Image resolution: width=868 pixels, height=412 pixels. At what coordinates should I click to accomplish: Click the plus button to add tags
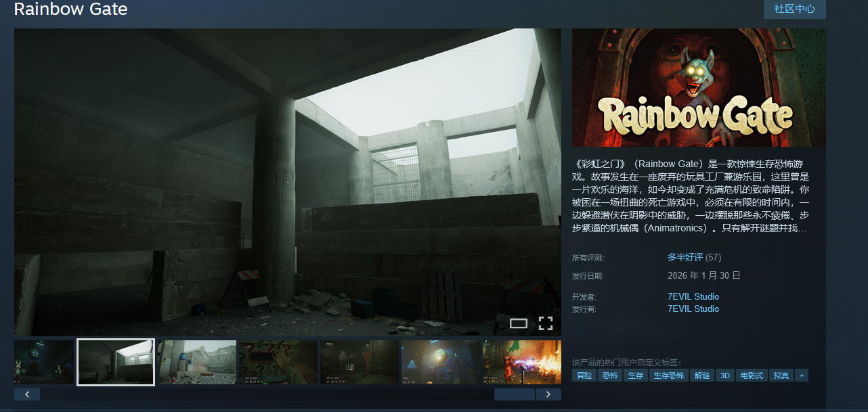point(802,375)
